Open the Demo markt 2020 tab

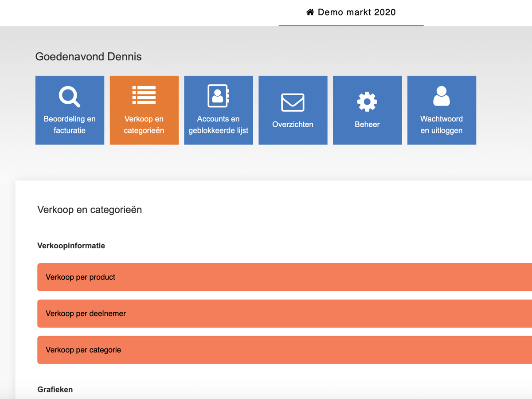351,12
